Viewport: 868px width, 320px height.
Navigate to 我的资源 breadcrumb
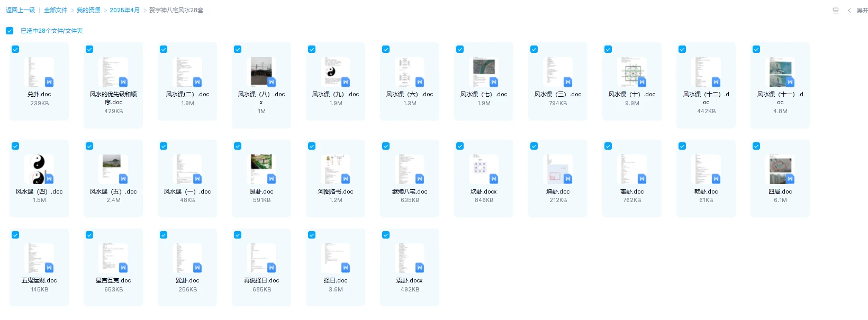click(x=88, y=10)
